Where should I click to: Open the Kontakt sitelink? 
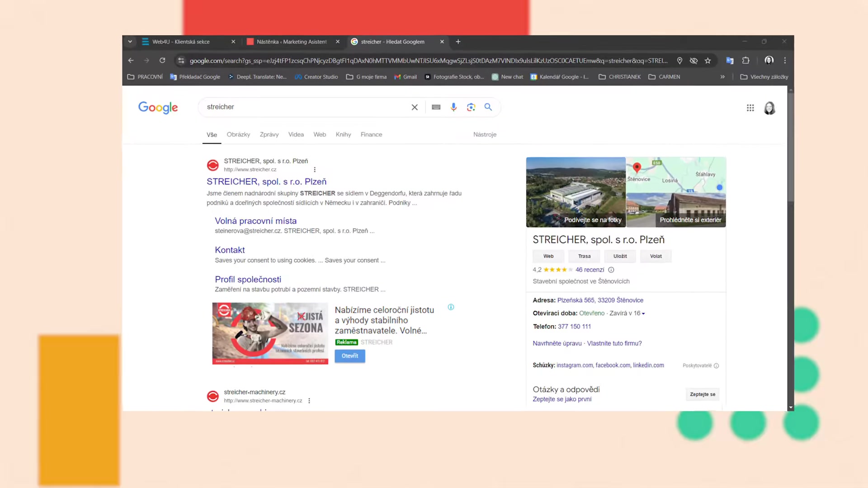tap(230, 250)
